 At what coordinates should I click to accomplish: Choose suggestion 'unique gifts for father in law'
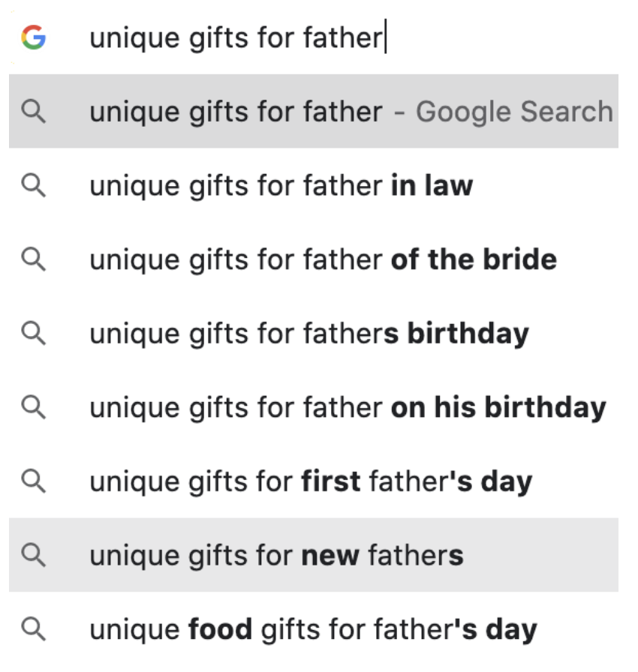[314, 185]
